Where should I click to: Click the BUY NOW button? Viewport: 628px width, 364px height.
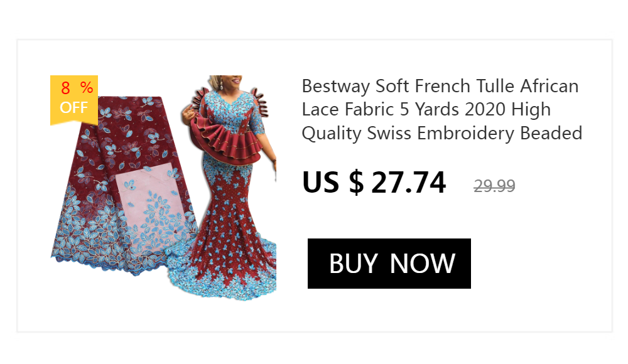[x=389, y=264]
